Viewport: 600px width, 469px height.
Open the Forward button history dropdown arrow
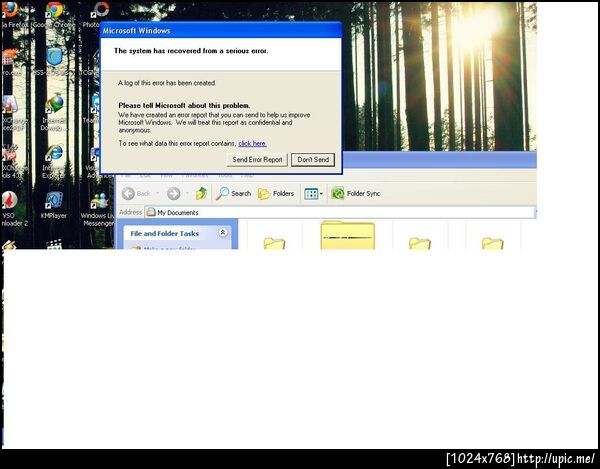pyautogui.click(x=187, y=194)
